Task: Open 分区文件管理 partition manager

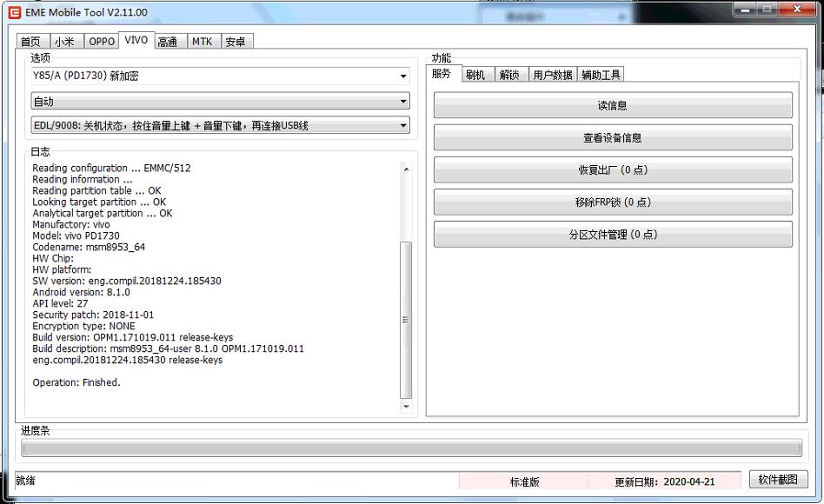Action: coord(613,235)
